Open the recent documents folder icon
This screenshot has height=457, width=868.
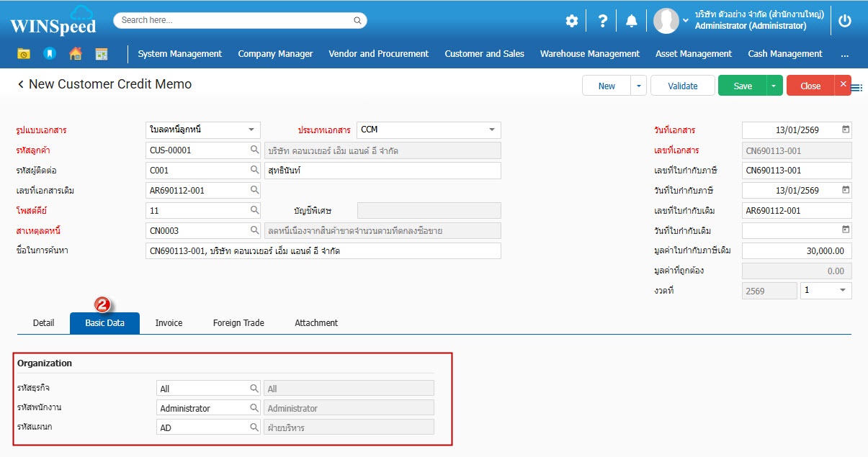pos(24,54)
